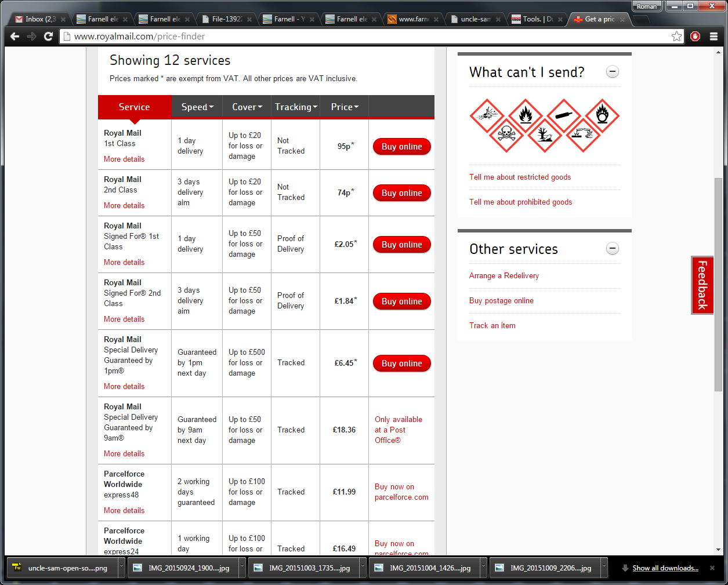Open 'Tell me about restricted goods' link
728x585 pixels.
[520, 177]
